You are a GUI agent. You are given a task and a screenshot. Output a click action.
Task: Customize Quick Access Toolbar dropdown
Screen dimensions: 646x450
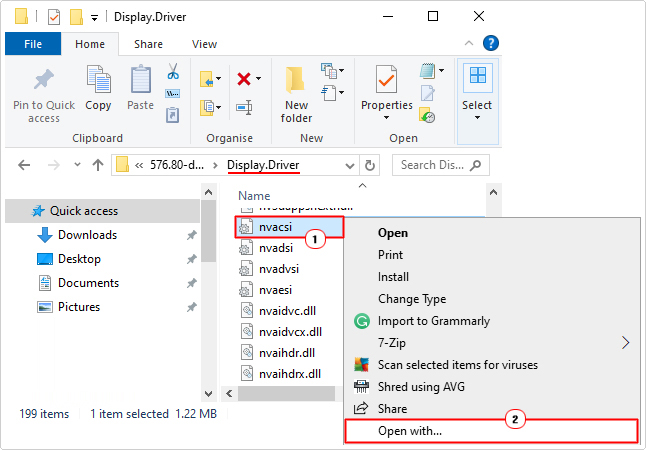[94, 18]
